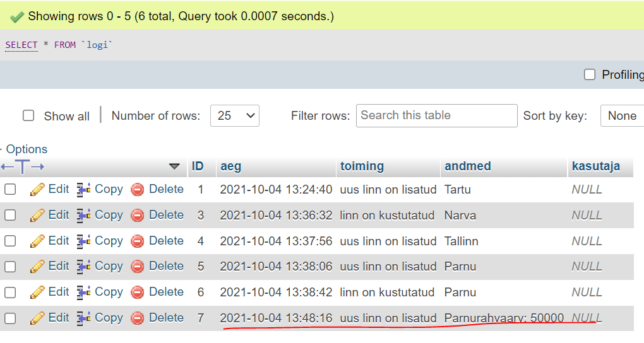Viewport: 644px width, 343px height.
Task: Open the Number of rows dropdown
Action: [234, 115]
